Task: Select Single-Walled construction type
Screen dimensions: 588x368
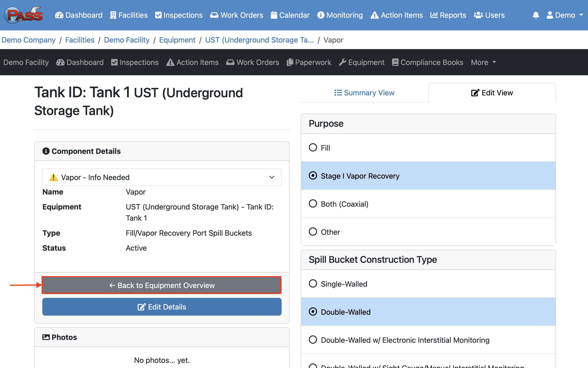Action: coord(313,284)
